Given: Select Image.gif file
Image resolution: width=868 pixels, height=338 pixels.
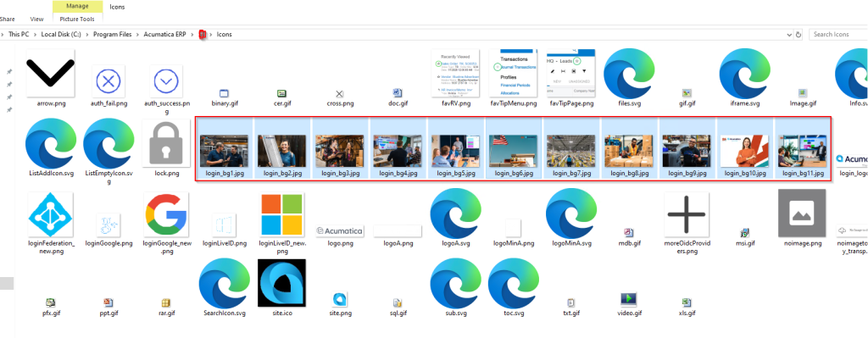Looking at the screenshot, I should coord(803,93).
